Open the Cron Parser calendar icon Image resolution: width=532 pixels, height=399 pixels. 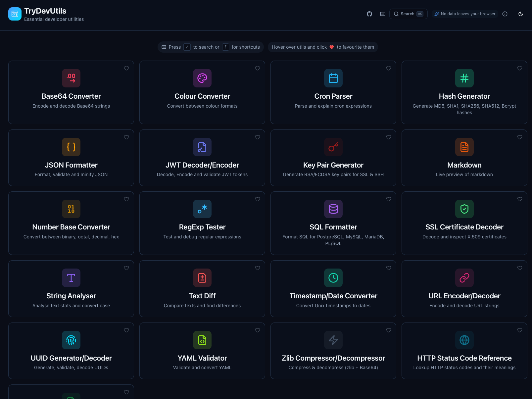point(333,78)
